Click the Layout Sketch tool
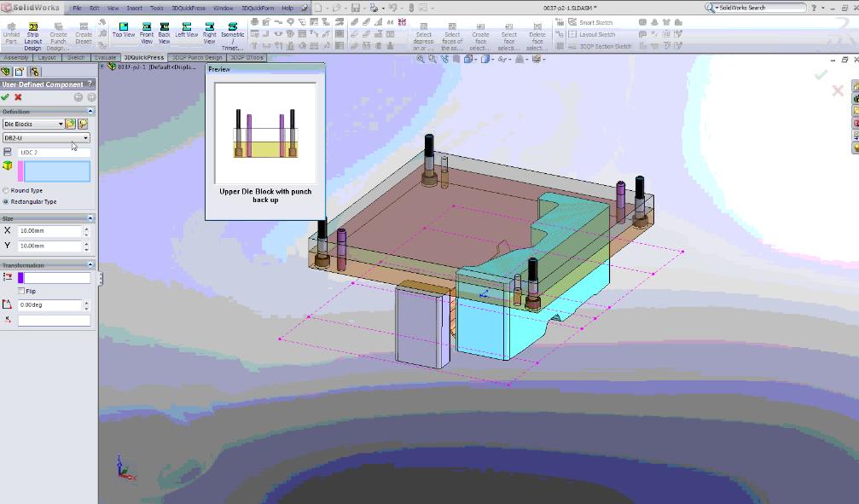 pyautogui.click(x=590, y=34)
